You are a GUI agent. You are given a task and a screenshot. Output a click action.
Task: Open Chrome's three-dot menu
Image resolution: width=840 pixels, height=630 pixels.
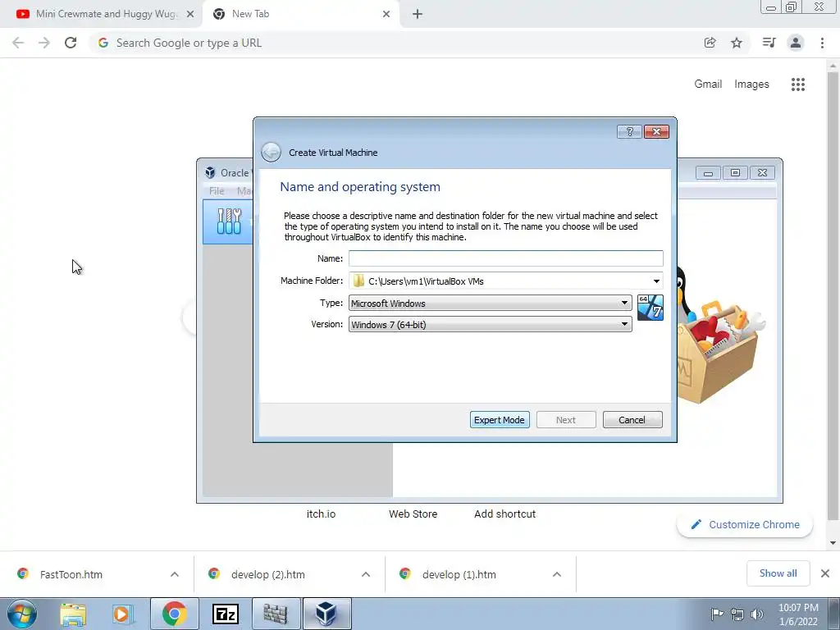822,43
